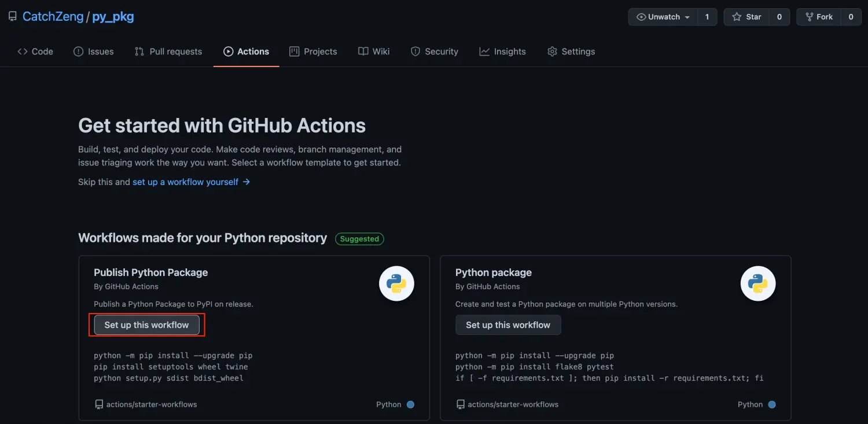Click Python logo on Python package card
This screenshot has height=424, width=868.
[x=758, y=283]
